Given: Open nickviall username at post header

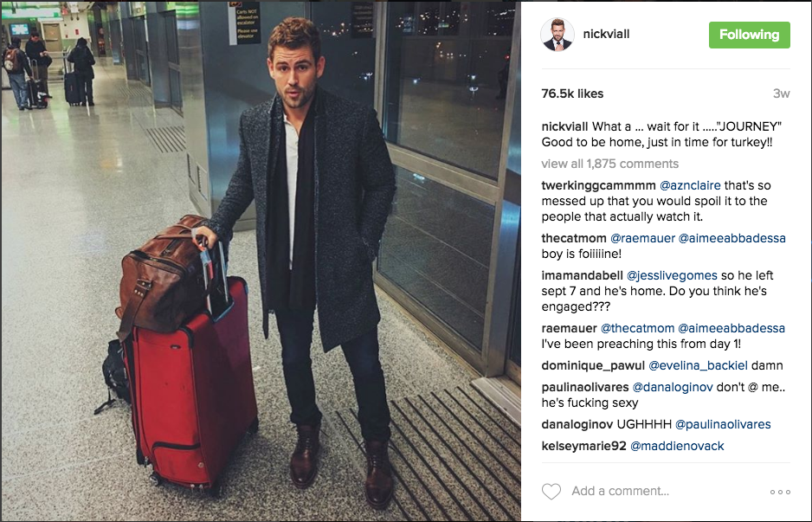Looking at the screenshot, I should pyautogui.click(x=606, y=34).
